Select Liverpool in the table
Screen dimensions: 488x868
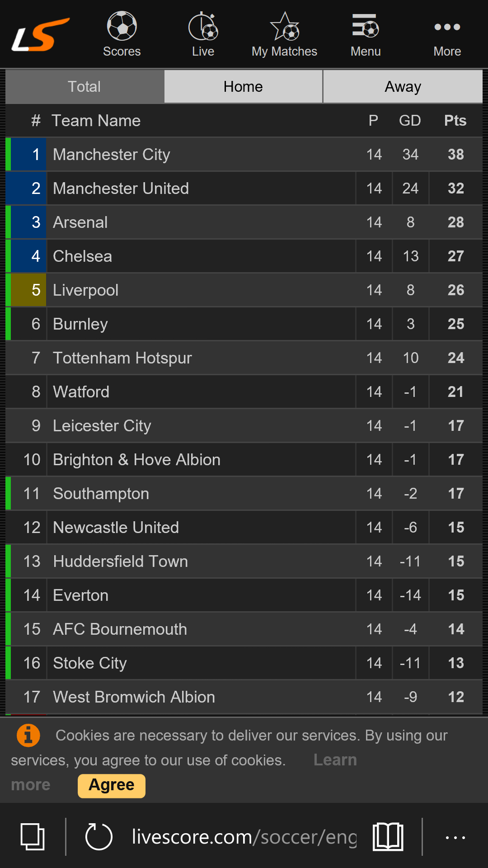86,290
